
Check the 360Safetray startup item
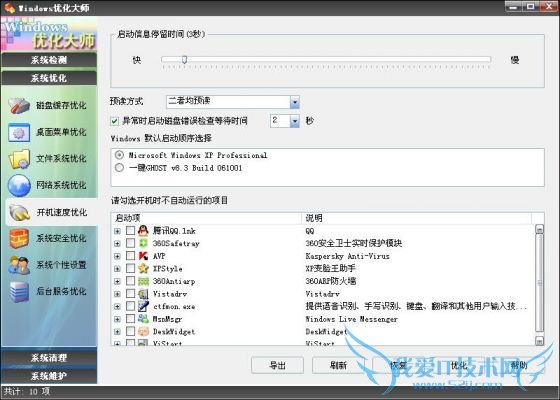130,243
